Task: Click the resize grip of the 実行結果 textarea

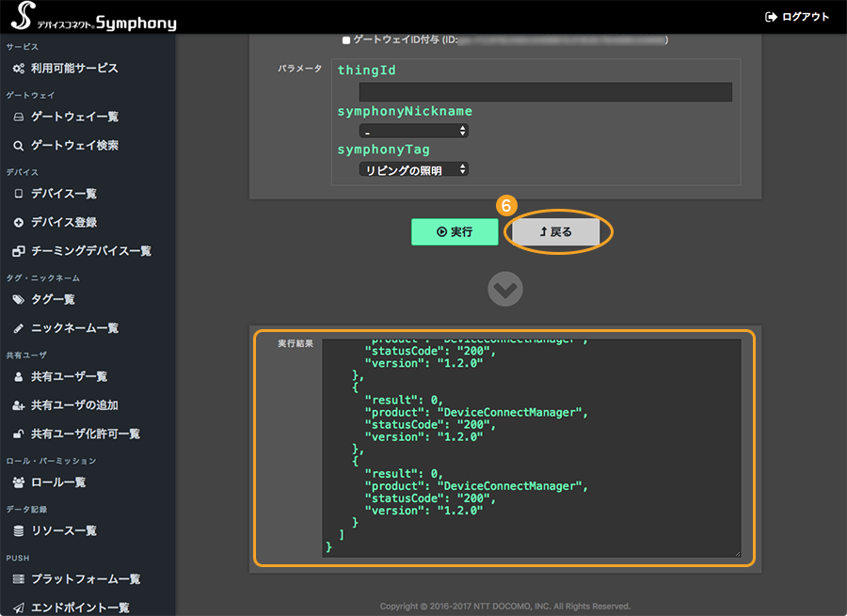Action: (737, 553)
